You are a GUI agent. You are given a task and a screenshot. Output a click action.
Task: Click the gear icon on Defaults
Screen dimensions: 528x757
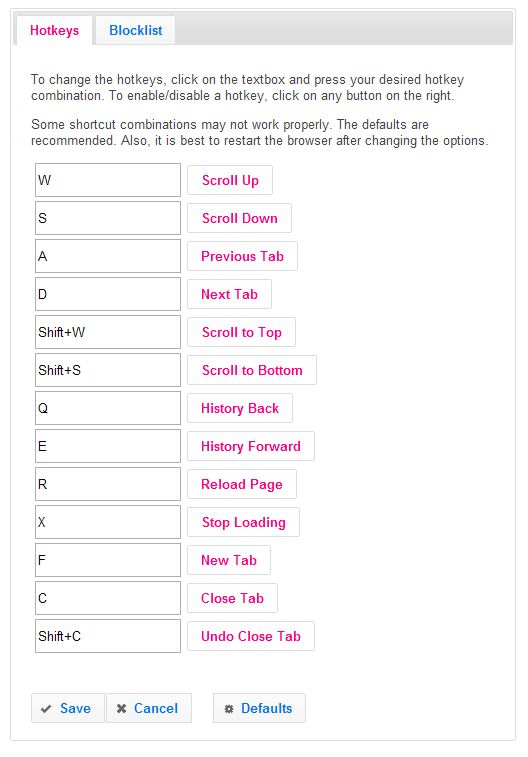point(229,709)
